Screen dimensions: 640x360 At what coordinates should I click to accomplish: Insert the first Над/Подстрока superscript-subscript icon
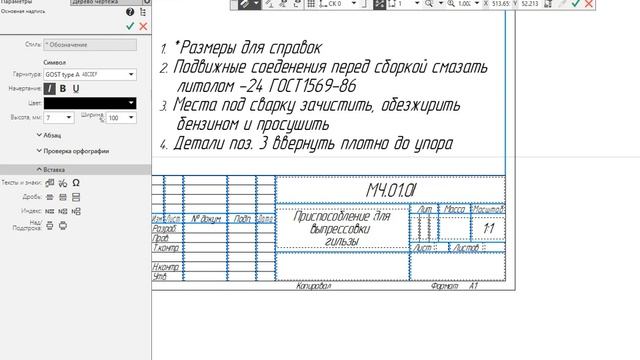49,225
